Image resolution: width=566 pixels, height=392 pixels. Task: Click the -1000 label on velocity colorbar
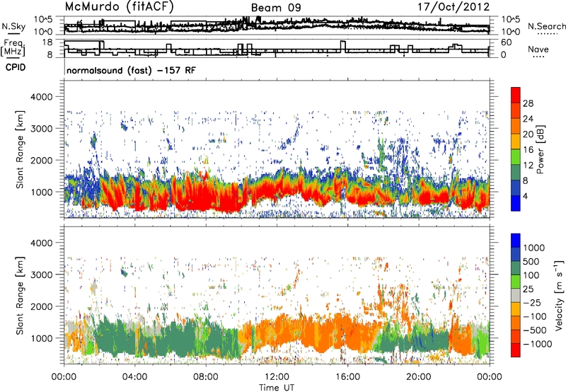point(537,344)
